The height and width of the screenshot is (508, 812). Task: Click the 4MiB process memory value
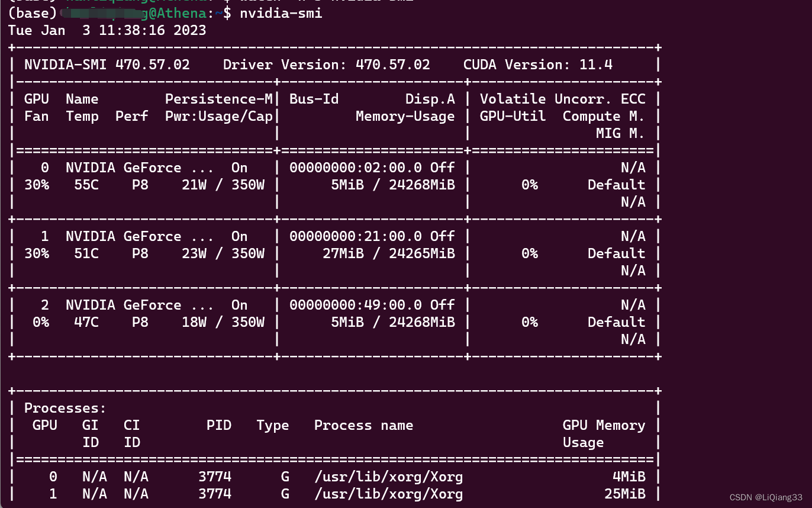click(629, 477)
